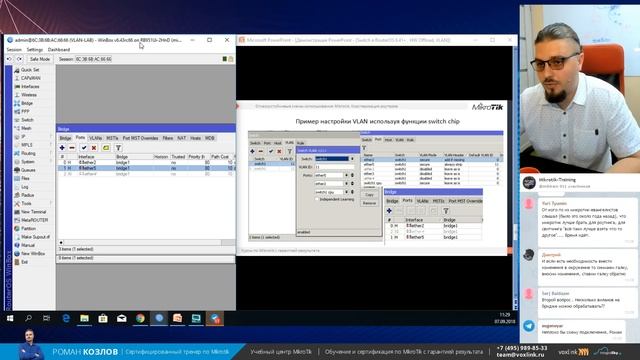Click the Copy button in slide dialog
The width and height of the screenshot is (640, 360).
click(369, 195)
